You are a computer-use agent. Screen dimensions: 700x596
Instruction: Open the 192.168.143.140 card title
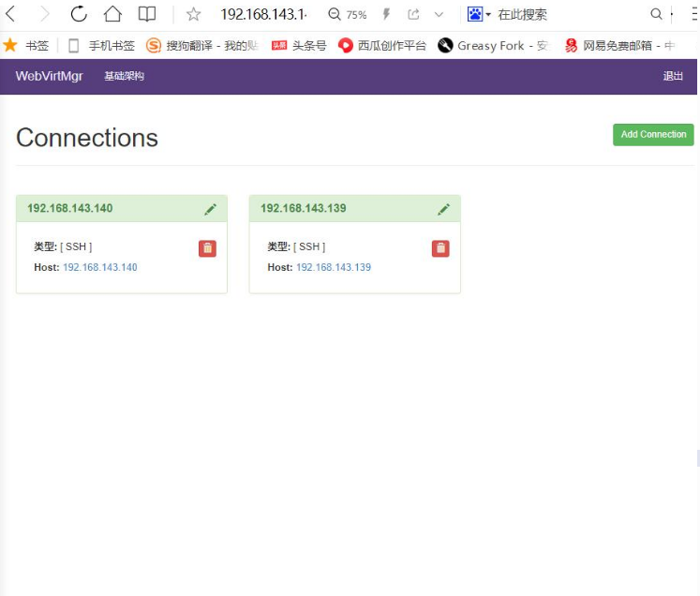click(x=70, y=208)
